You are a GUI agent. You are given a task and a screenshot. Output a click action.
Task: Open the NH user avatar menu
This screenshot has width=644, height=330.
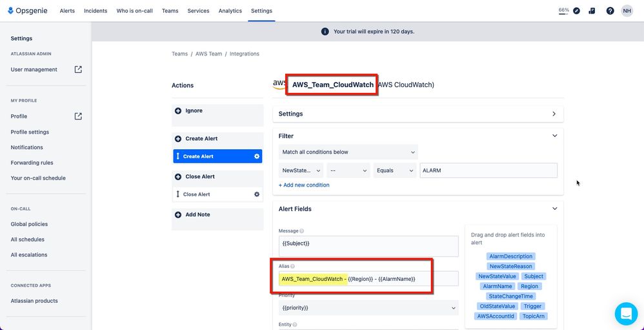pyautogui.click(x=627, y=11)
